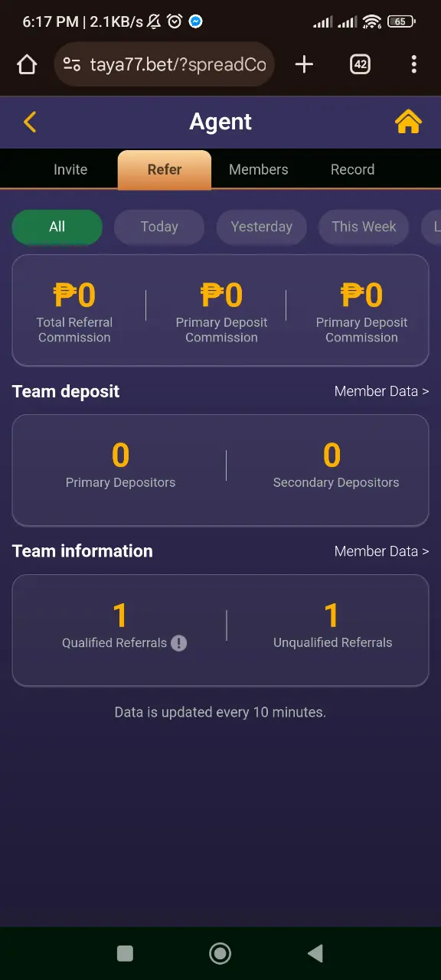Open the browser three-dot menu
This screenshot has height=980, width=441.
coord(413,64)
